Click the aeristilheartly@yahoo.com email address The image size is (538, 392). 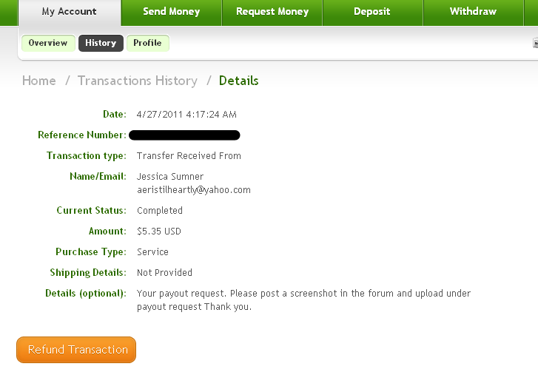(194, 190)
